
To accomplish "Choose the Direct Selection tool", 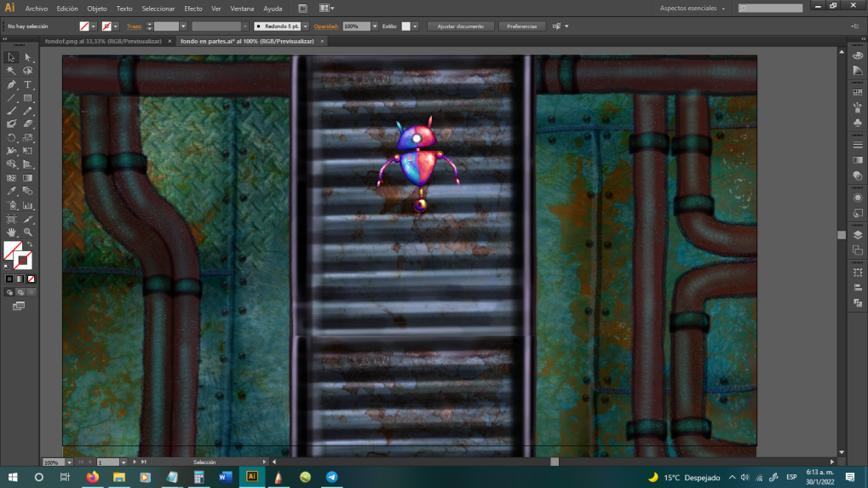I will 27,57.
